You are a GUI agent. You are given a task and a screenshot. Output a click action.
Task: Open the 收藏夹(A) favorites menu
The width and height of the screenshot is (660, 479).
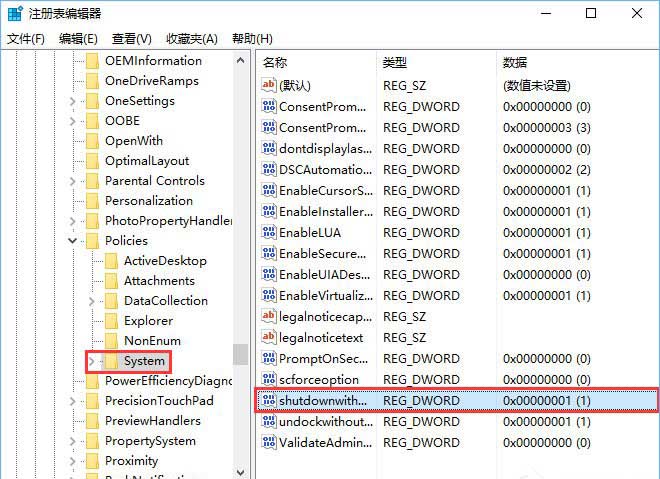(192, 39)
